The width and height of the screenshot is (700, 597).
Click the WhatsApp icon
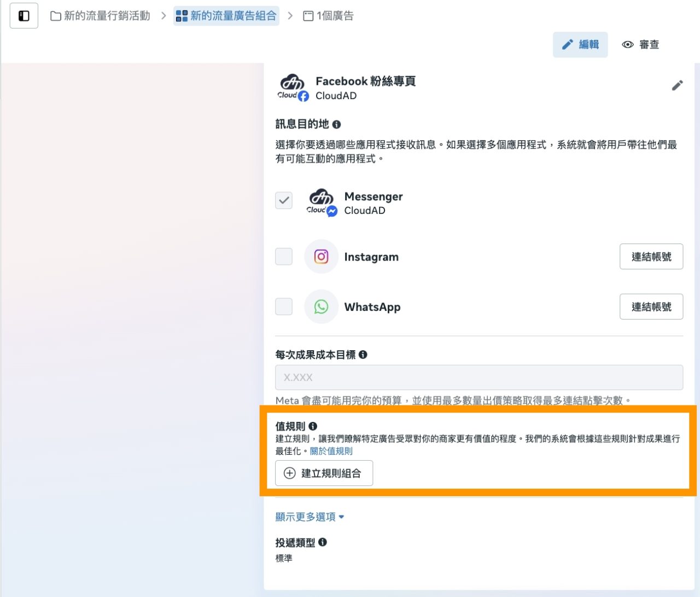coord(322,306)
